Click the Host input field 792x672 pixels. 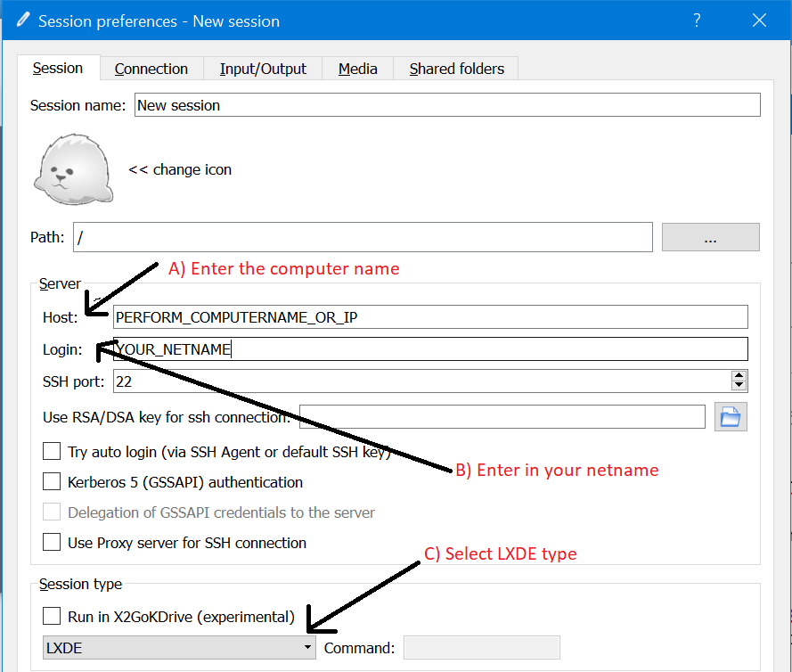(429, 317)
